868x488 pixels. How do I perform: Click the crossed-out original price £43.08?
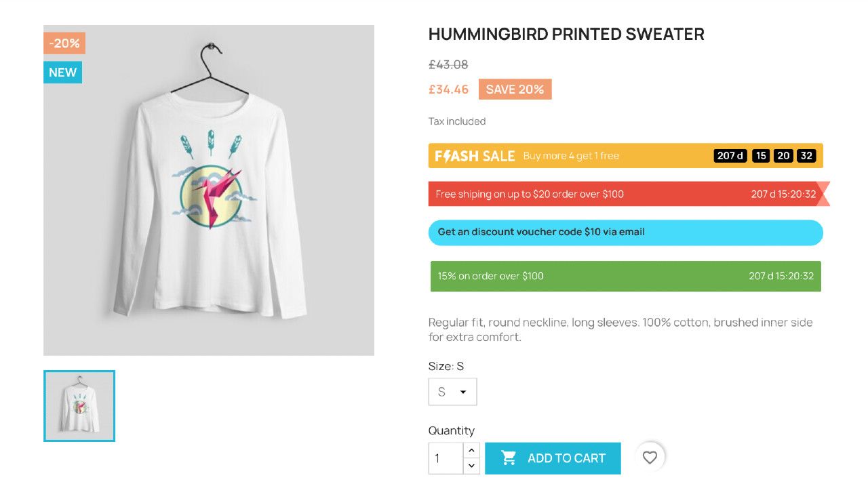[446, 64]
